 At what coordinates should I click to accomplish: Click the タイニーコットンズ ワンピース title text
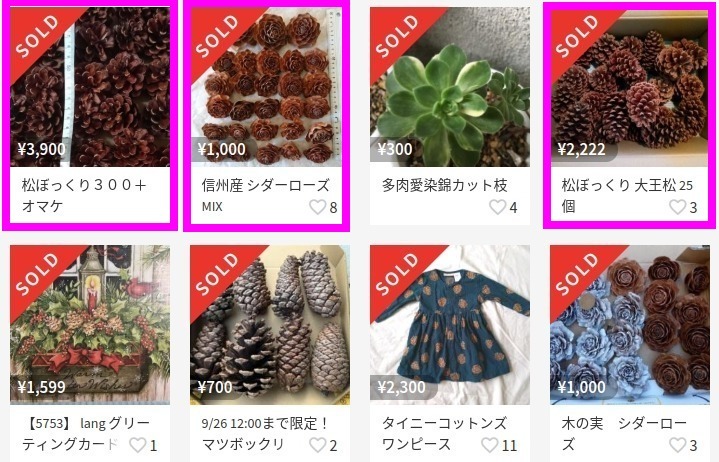(x=444, y=434)
